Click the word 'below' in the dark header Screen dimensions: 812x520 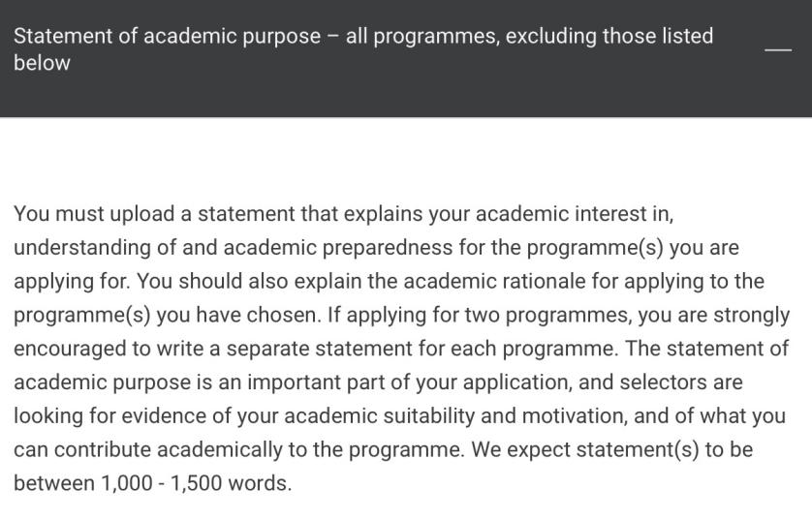tap(42, 63)
